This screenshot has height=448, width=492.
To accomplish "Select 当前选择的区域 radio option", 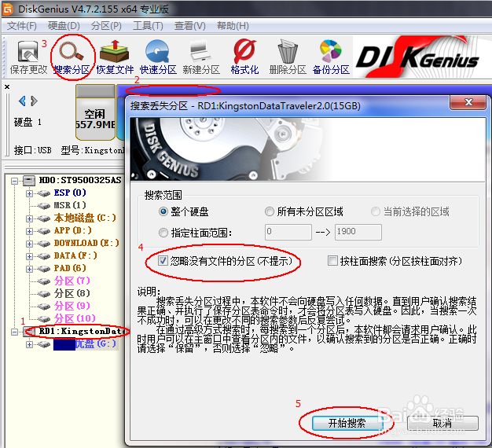I will 376,211.
